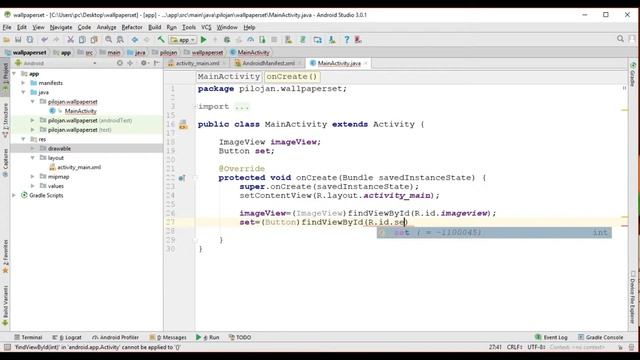Toggle the Gradle right side tab
640x360 pixels.
pos(633,74)
